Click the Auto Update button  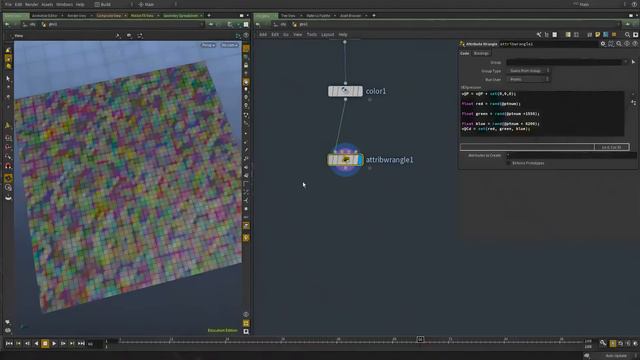[x=616, y=356]
